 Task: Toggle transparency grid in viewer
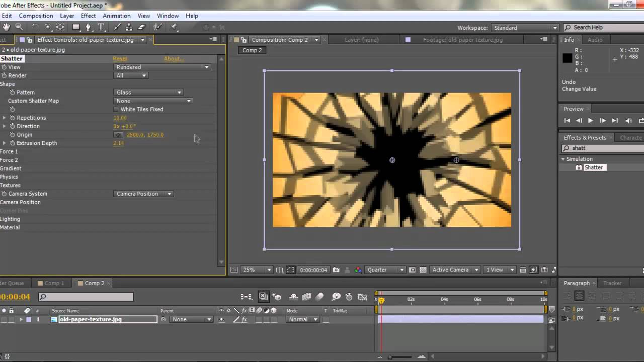coord(423,270)
